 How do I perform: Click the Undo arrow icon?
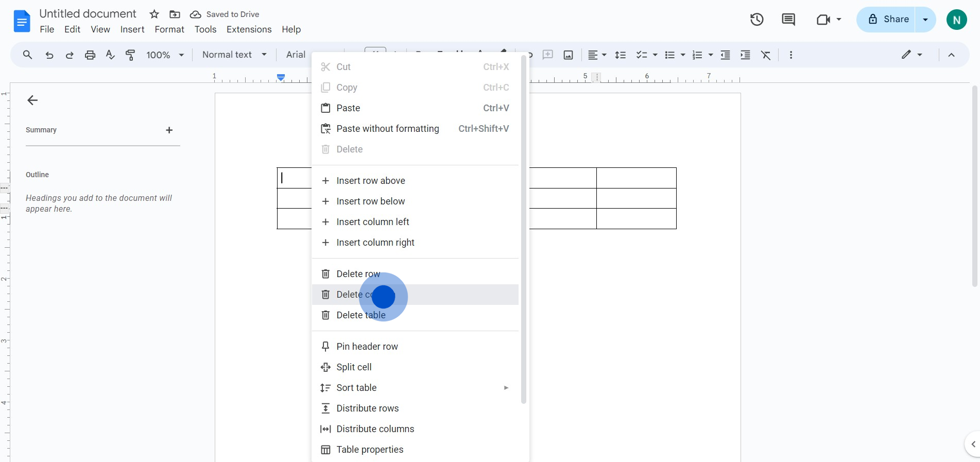49,55
